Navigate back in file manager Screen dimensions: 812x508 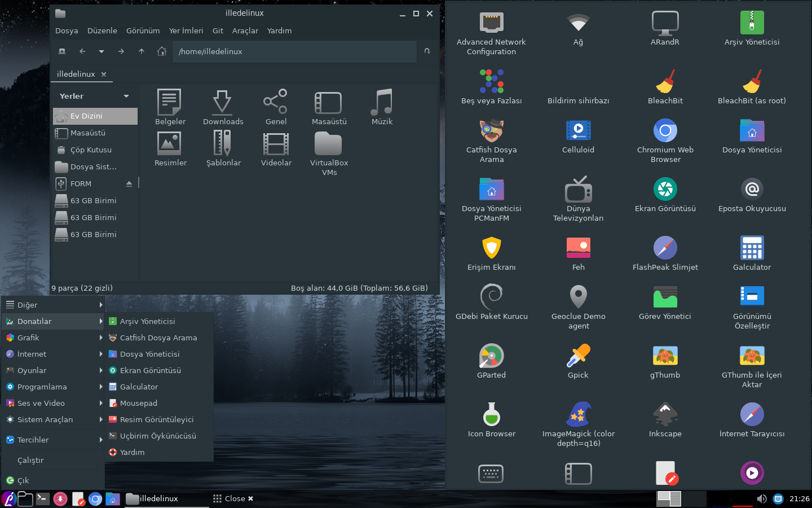82,51
